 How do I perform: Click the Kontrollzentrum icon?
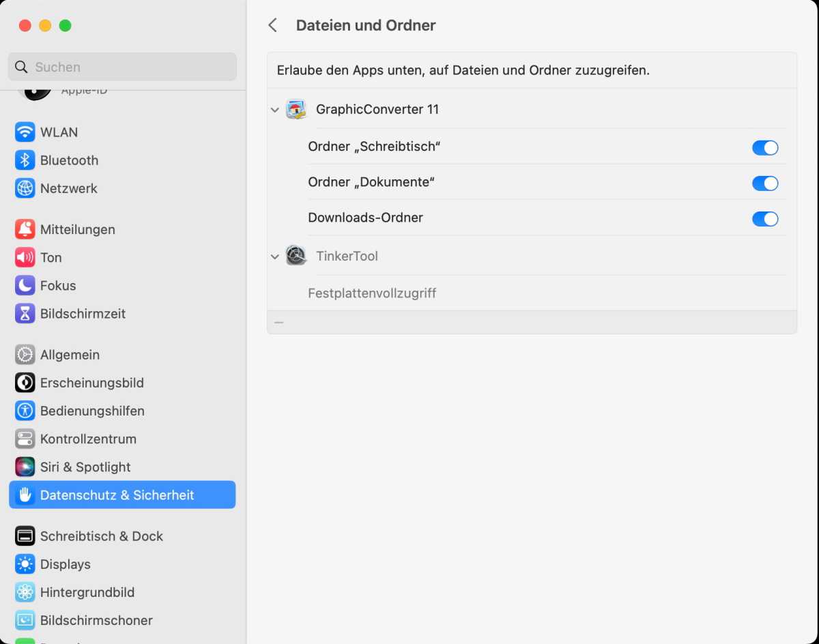pyautogui.click(x=25, y=439)
